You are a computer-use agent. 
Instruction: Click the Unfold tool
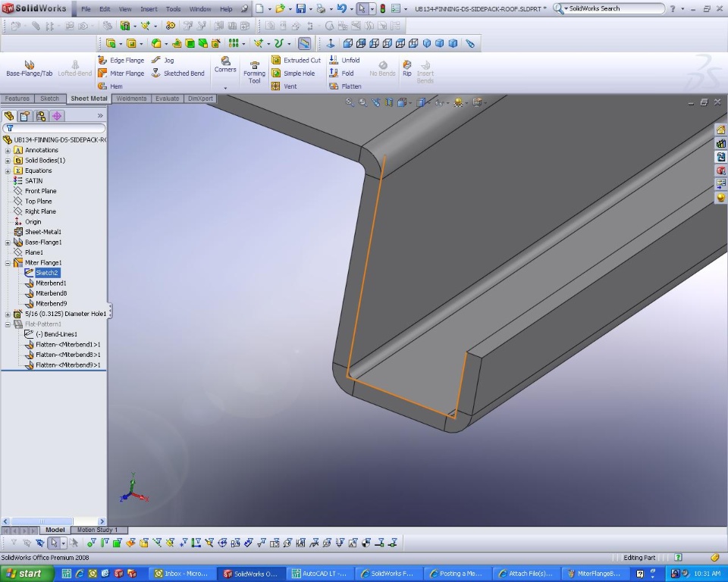tap(344, 61)
